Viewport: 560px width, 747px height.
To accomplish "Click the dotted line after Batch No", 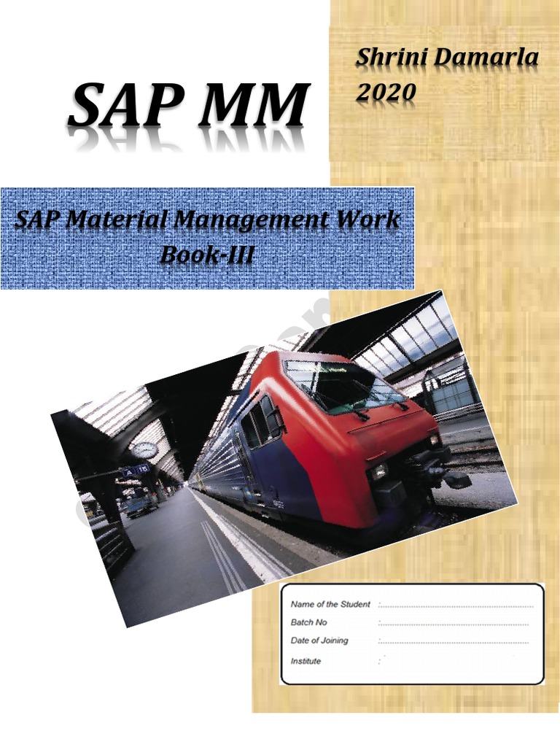I will point(454,624).
